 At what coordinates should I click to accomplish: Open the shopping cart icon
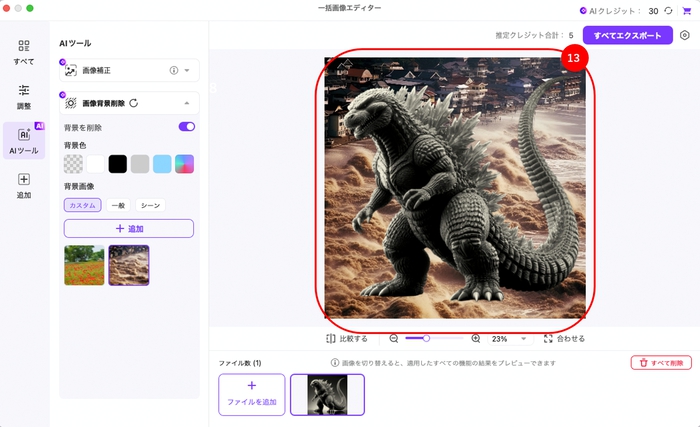[687, 11]
